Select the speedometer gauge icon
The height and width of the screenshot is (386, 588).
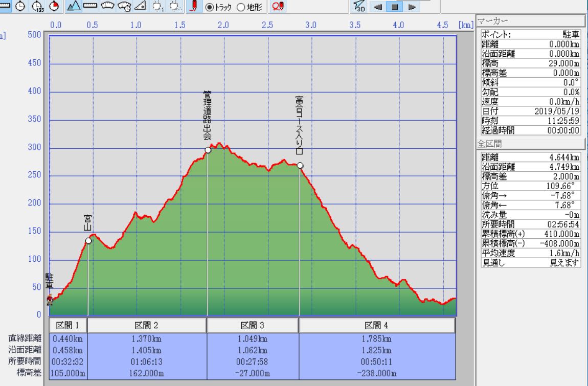tap(107, 6)
